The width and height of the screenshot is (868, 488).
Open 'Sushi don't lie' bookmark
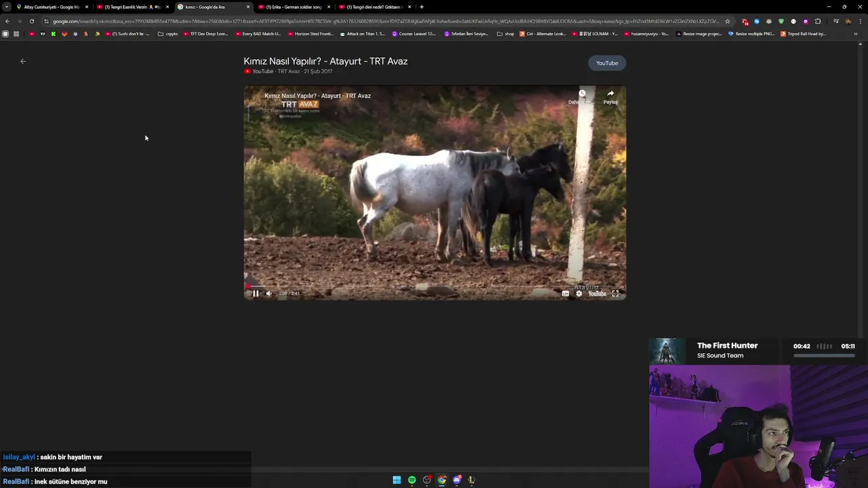128,33
